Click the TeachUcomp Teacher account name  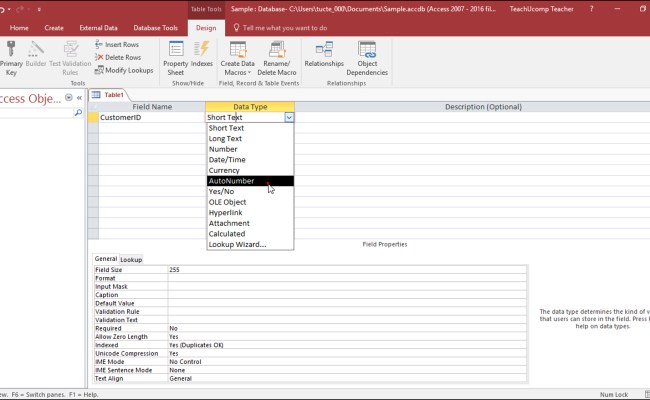[x=541, y=9]
